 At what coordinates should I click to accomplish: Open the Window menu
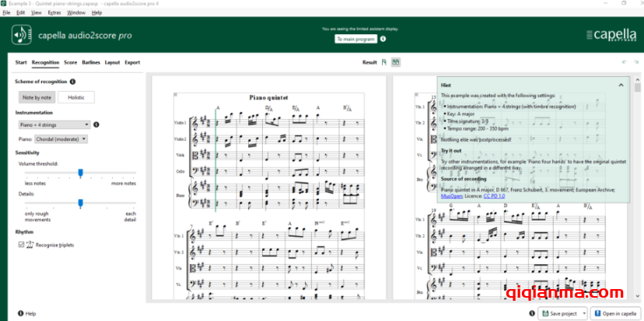[76, 12]
